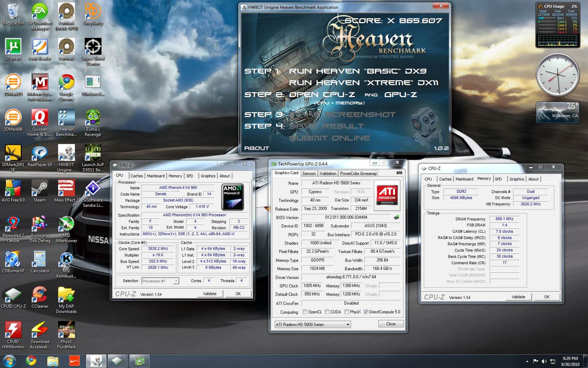Open Windows Explorer folder on taskbar
This screenshot has width=588, height=368.
coord(53,361)
